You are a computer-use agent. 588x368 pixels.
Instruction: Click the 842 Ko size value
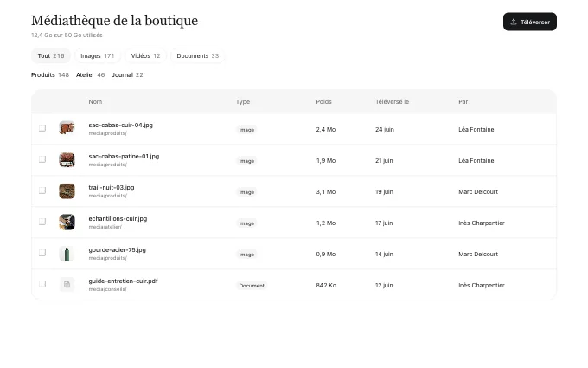pyautogui.click(x=326, y=286)
